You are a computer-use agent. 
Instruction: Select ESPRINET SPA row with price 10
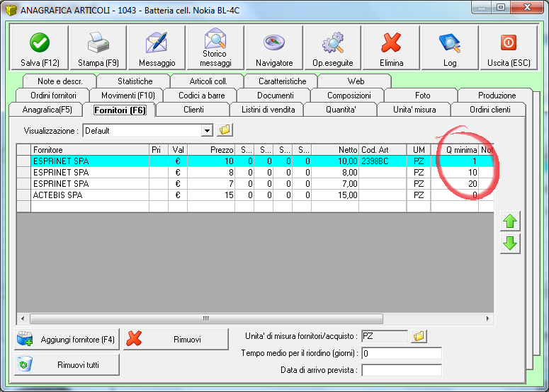255,161
